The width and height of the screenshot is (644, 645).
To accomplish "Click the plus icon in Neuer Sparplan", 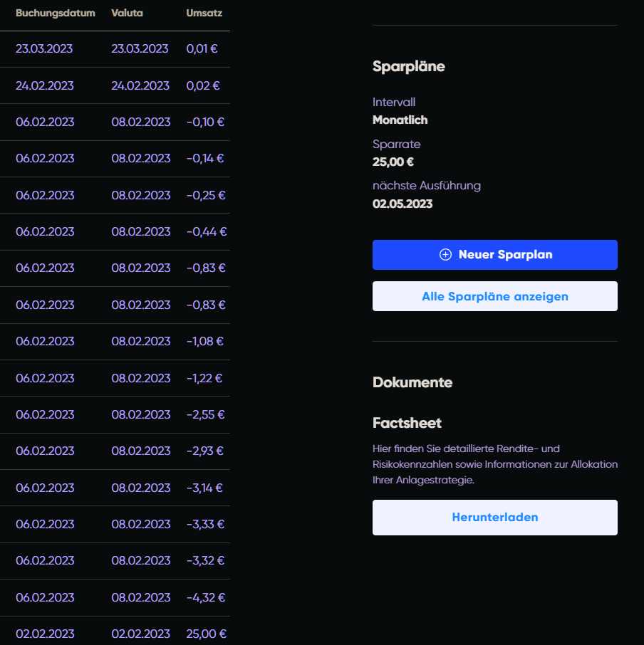I will pyautogui.click(x=445, y=255).
